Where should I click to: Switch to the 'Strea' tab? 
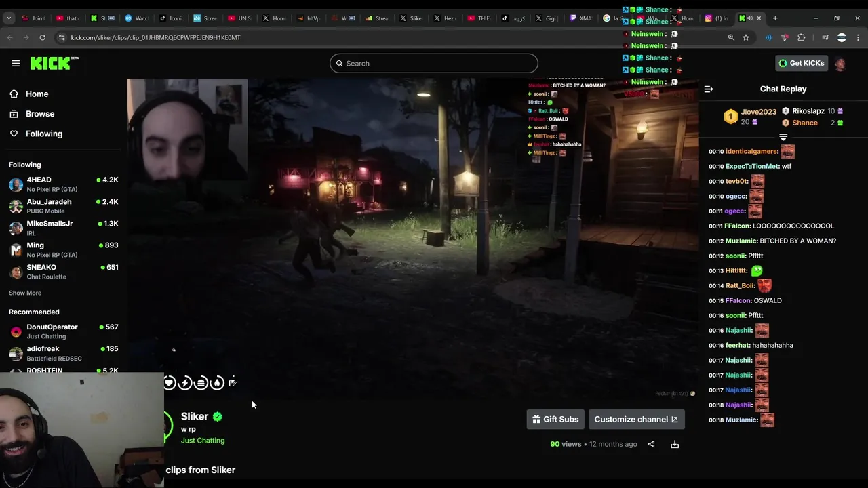click(377, 18)
